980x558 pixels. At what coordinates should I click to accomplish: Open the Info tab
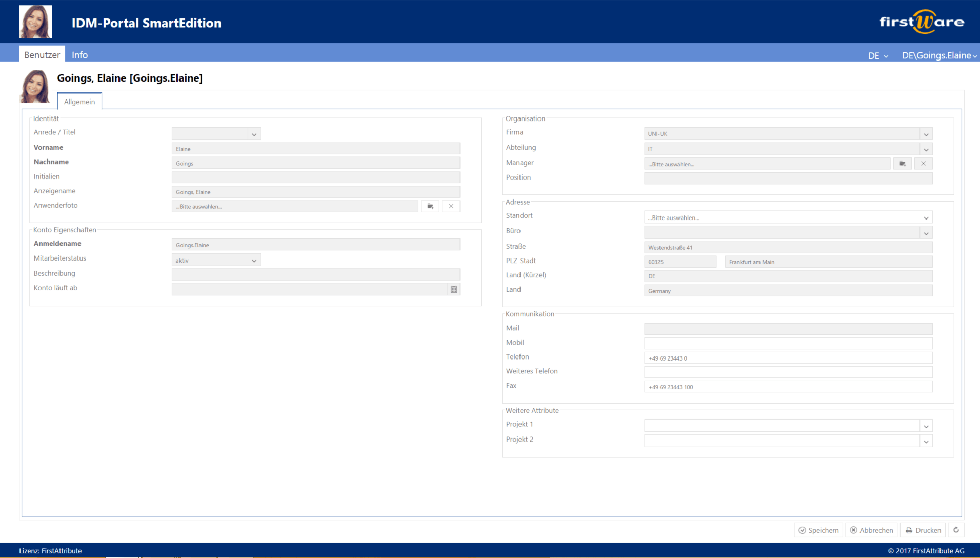pyautogui.click(x=79, y=54)
